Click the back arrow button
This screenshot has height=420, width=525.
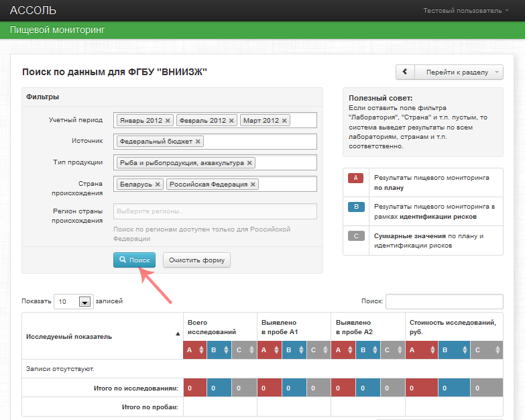[405, 72]
